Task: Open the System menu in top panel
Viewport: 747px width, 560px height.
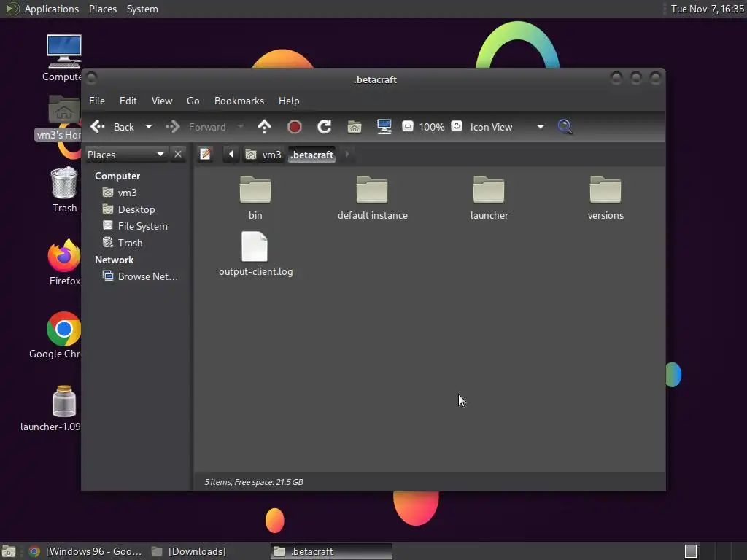Action: coord(142,9)
